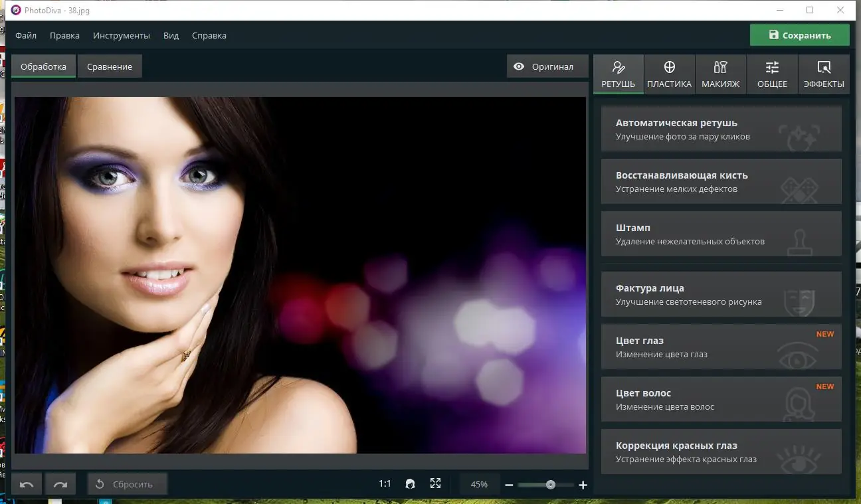The height and width of the screenshot is (504, 861).
Task: Switch to the Сравнение view tab
Action: pyautogui.click(x=110, y=66)
